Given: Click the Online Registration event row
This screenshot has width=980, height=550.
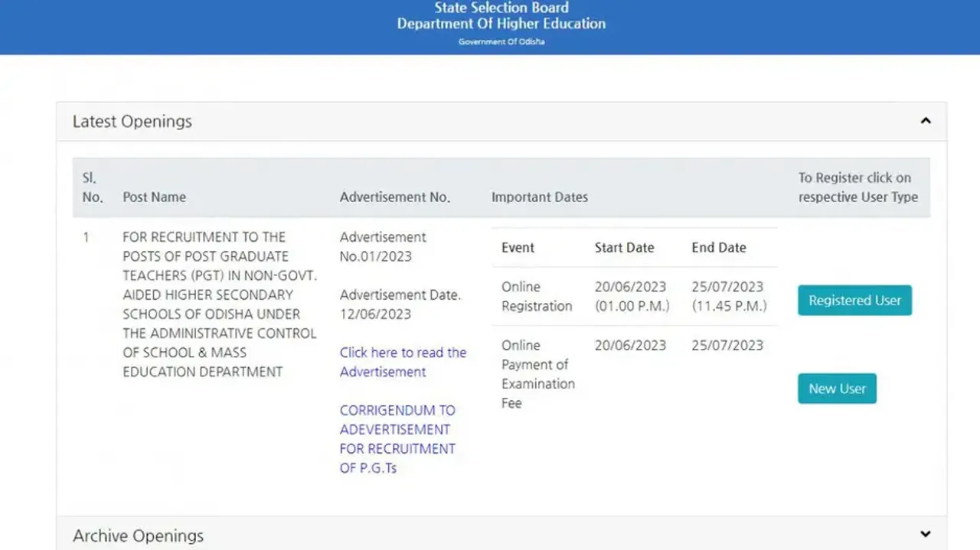Looking at the screenshot, I should click(537, 296).
